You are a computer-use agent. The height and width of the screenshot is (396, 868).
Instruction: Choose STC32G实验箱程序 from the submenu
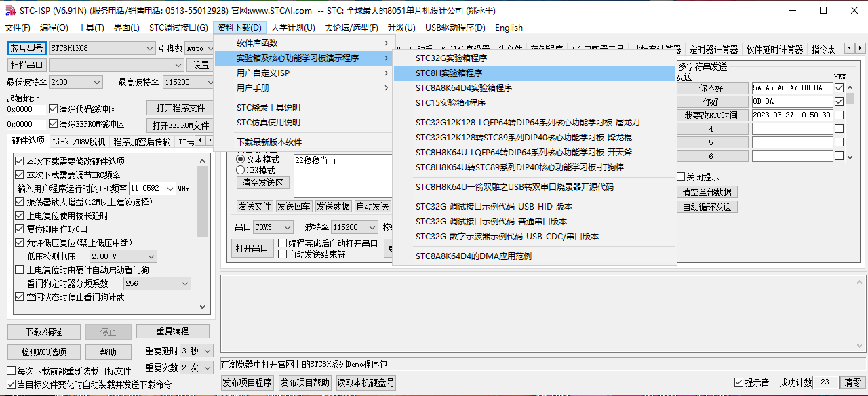[x=535, y=58]
